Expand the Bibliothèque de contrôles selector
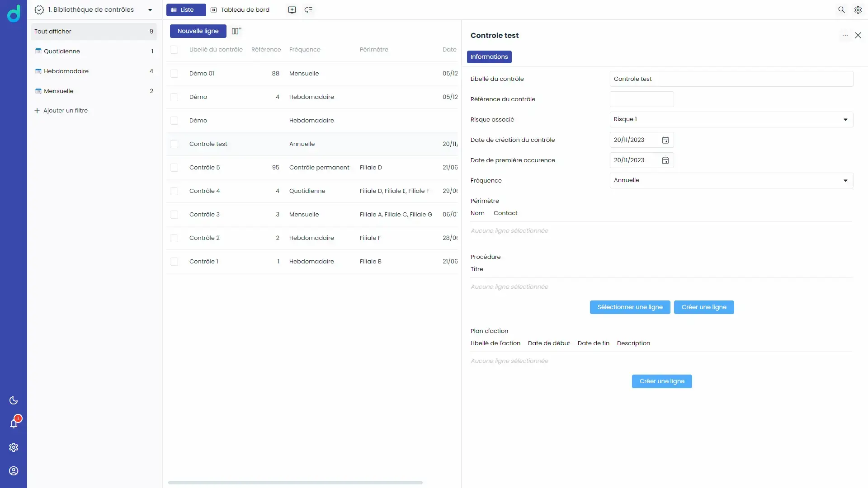Screen dimensions: 868x488 pos(150,10)
